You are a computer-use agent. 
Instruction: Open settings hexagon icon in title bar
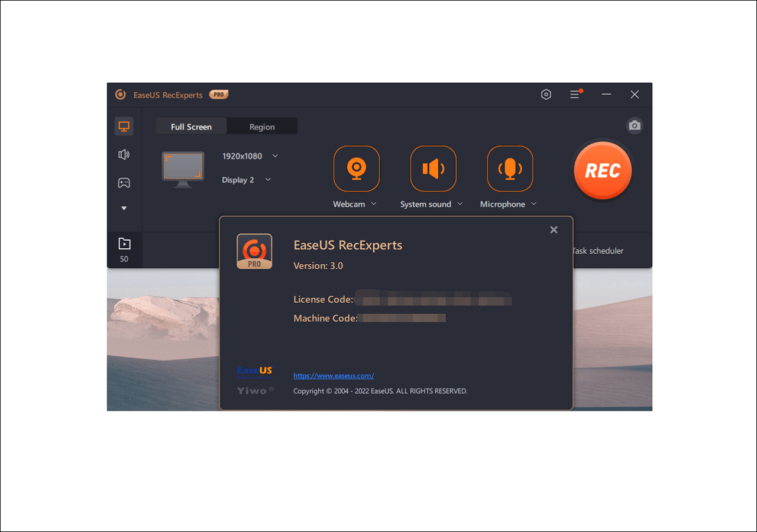click(546, 95)
